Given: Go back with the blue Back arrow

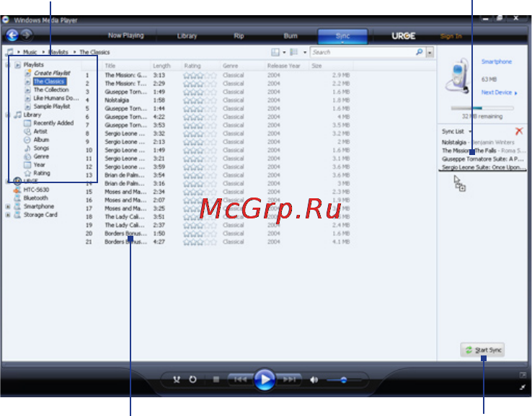Looking at the screenshot, I should [12, 35].
